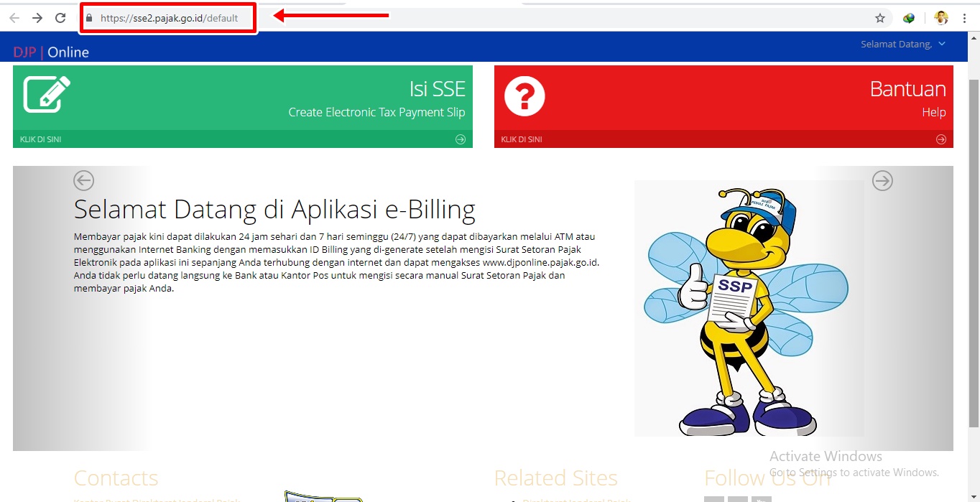Screen dimensions: 980x502
Task: Click the Help subtitle on the red tile
Action: coord(934,112)
